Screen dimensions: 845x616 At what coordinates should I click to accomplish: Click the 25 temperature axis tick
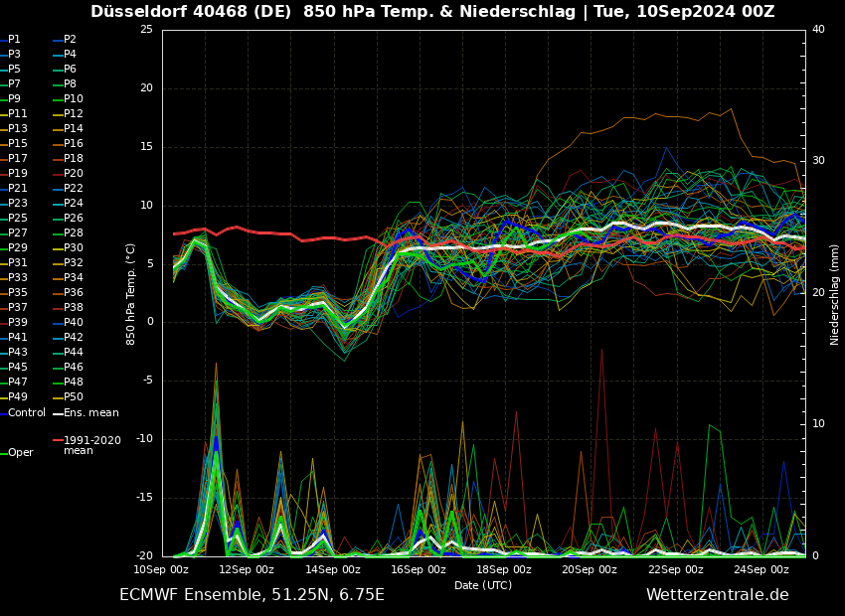pyautogui.click(x=146, y=30)
